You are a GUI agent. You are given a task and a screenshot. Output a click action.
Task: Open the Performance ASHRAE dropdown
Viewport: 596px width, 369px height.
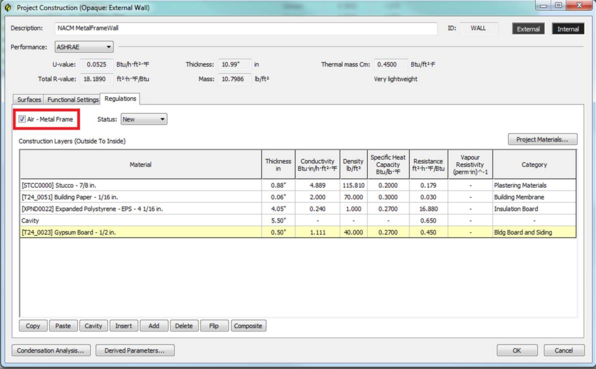(x=84, y=47)
